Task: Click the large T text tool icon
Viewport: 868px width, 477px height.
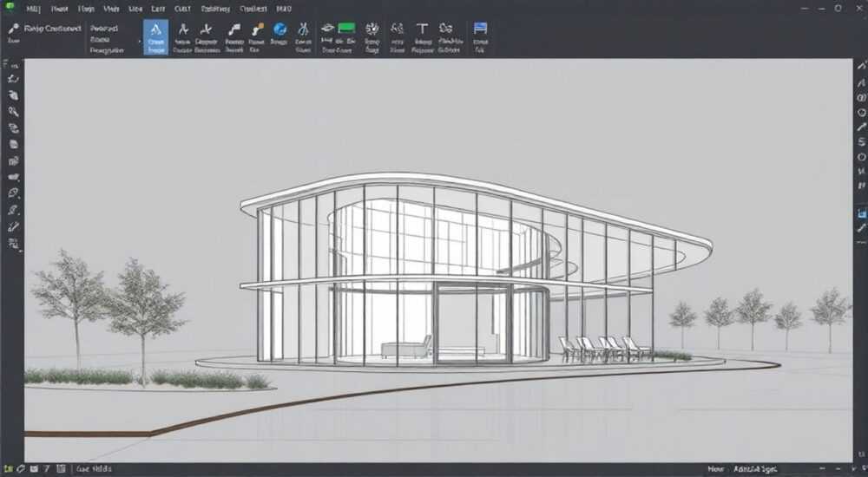Action: (x=422, y=29)
